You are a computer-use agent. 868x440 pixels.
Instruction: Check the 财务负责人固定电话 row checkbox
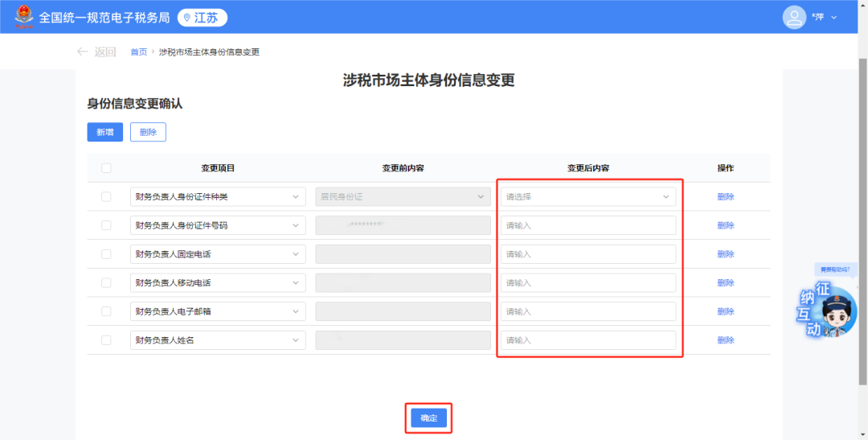(106, 254)
